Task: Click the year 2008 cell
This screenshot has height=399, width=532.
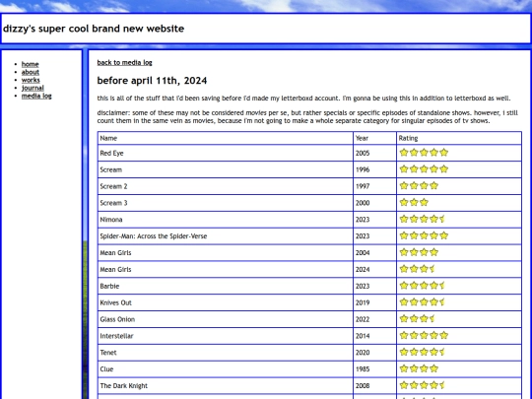Action: pos(374,386)
